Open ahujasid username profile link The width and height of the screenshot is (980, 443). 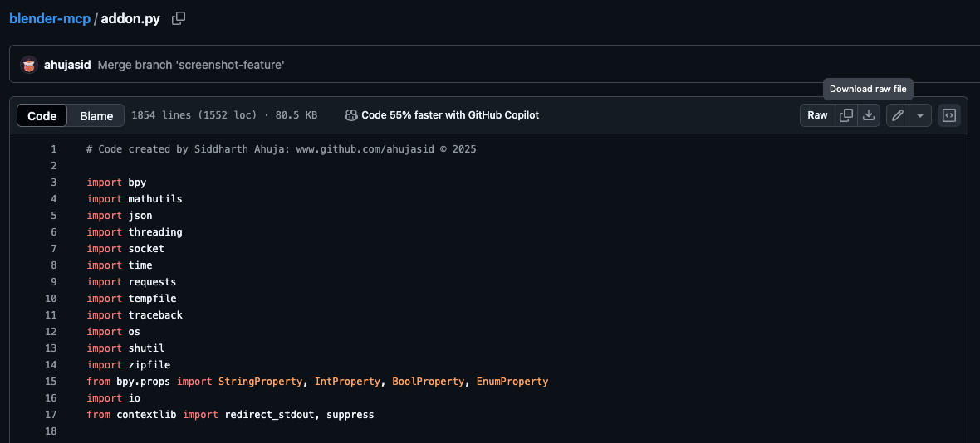(x=67, y=65)
